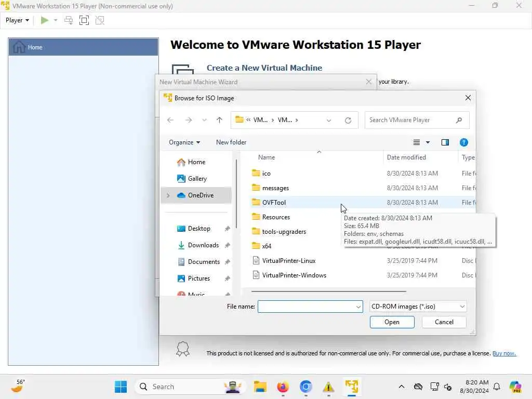Close the Browse for ISO Image dialog
Image resolution: width=532 pixels, height=399 pixels.
[468, 98]
